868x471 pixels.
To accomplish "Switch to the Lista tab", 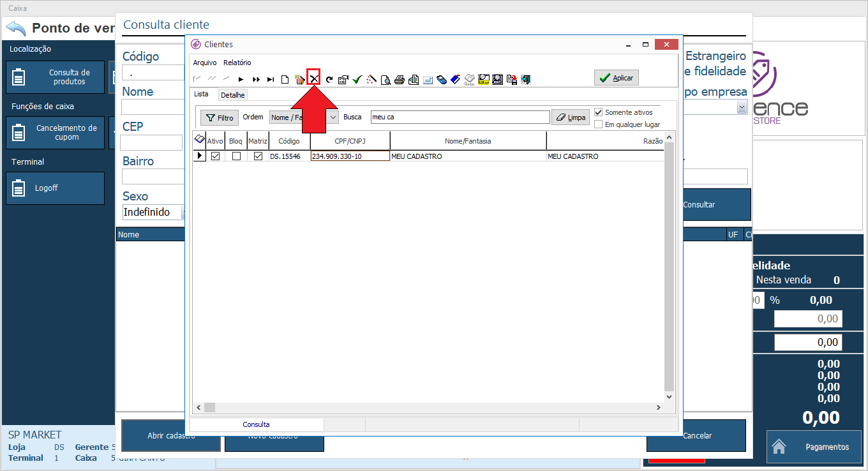I will click(201, 94).
